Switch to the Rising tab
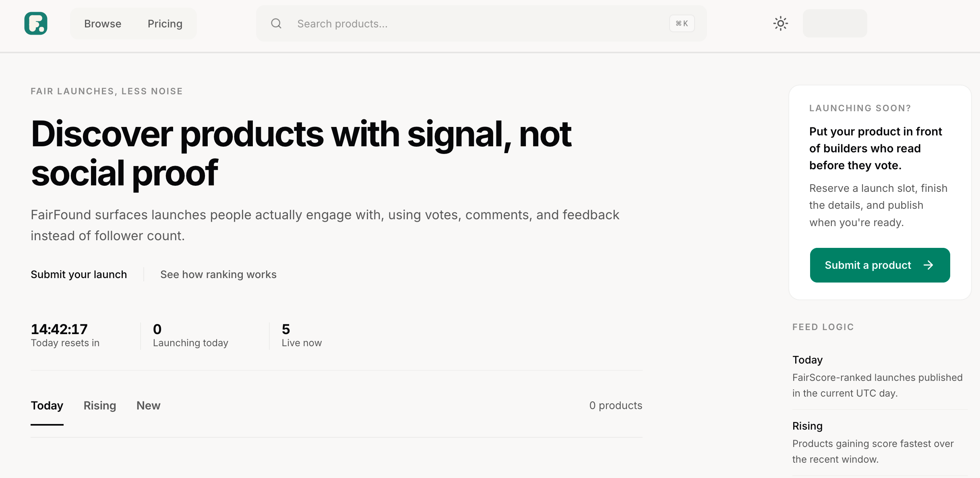Image resolution: width=980 pixels, height=478 pixels. pos(100,405)
